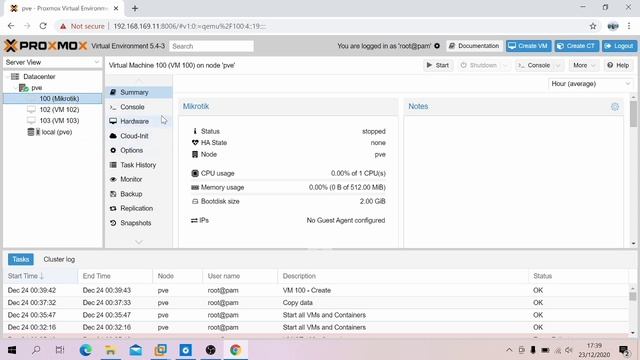Open user settings gear next to root@pam
The width and height of the screenshot is (640, 360).
coord(437,46)
